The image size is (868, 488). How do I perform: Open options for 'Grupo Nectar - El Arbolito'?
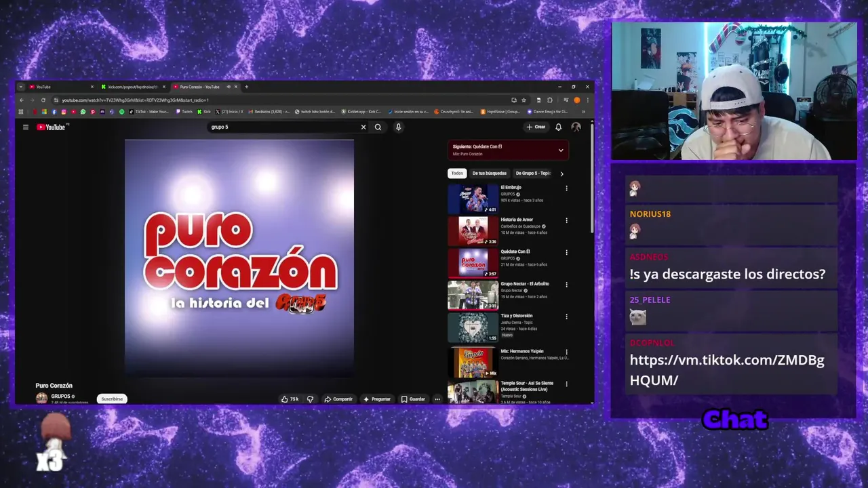[x=566, y=285]
